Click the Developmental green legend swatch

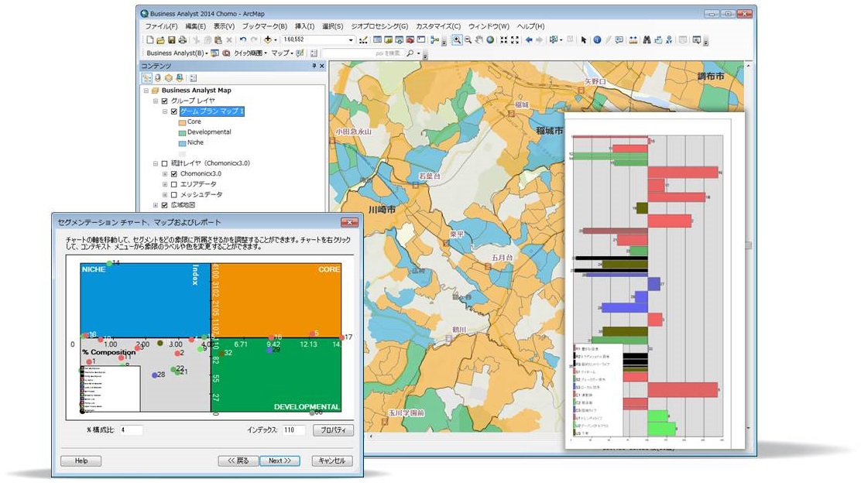click(182, 133)
